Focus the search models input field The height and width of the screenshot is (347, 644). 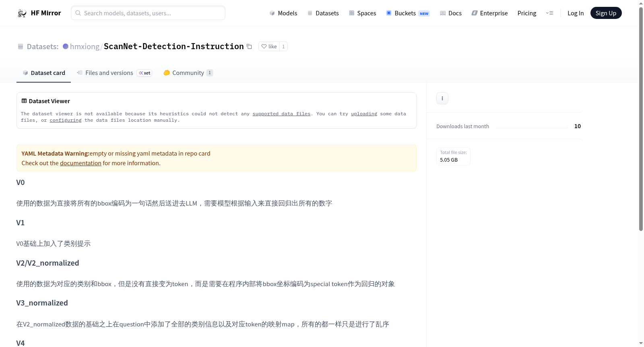point(148,13)
